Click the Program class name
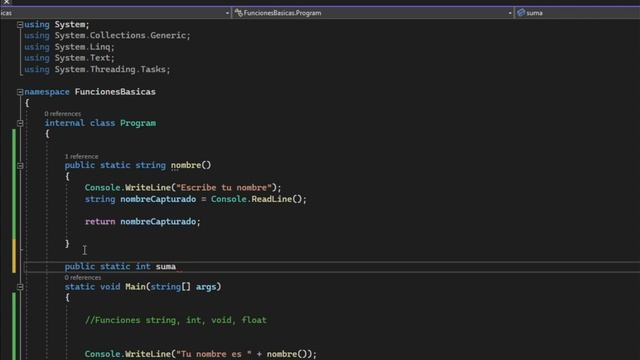Screen dimensions: 640x360 tap(138, 123)
